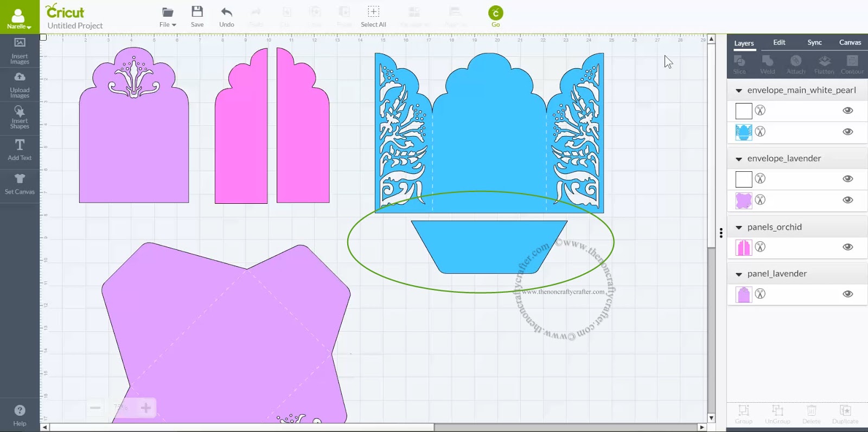Click scissors icon of blue envelope layer
Screen dimensions: 868x432
coord(760,132)
